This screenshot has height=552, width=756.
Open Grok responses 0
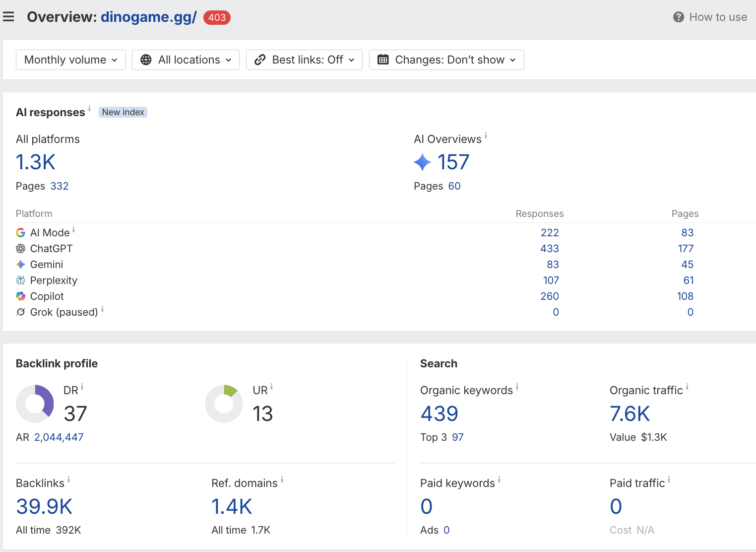click(x=556, y=312)
